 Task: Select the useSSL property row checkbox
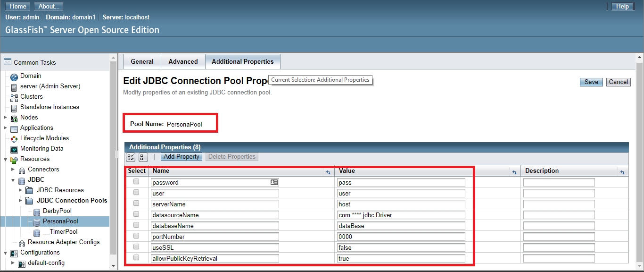[136, 247]
